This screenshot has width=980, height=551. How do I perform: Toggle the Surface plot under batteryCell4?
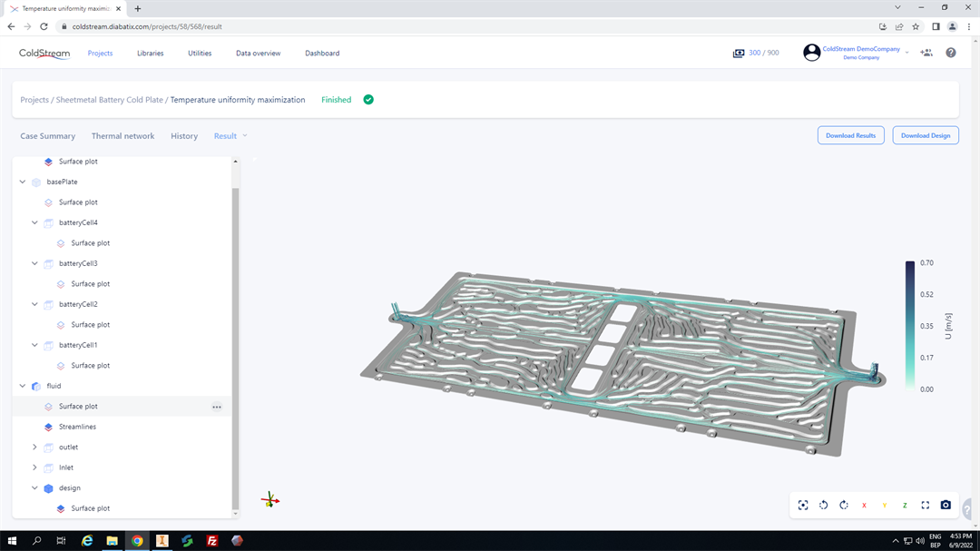[x=90, y=243]
